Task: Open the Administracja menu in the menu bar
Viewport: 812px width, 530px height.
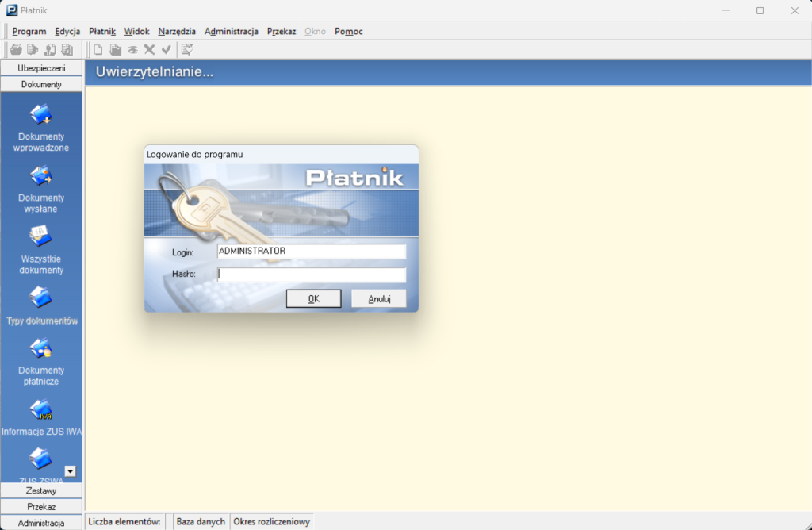Action: (x=232, y=32)
